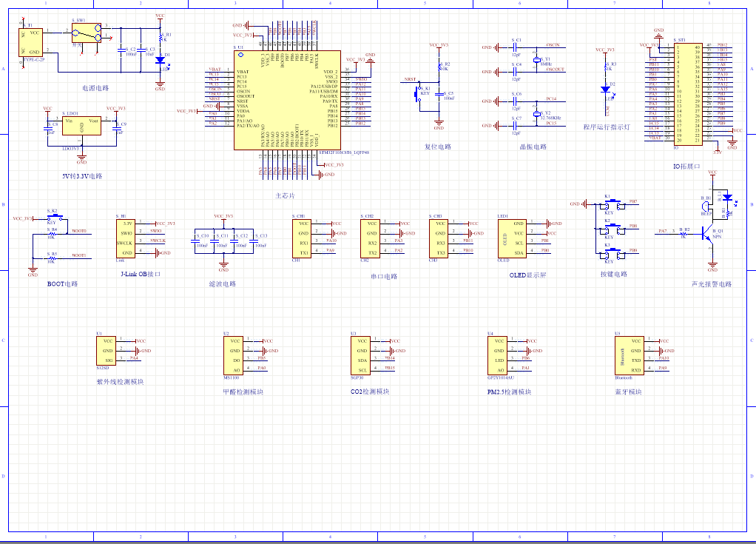
Task: Click the 程序运行指示灯 label
Action: point(607,127)
